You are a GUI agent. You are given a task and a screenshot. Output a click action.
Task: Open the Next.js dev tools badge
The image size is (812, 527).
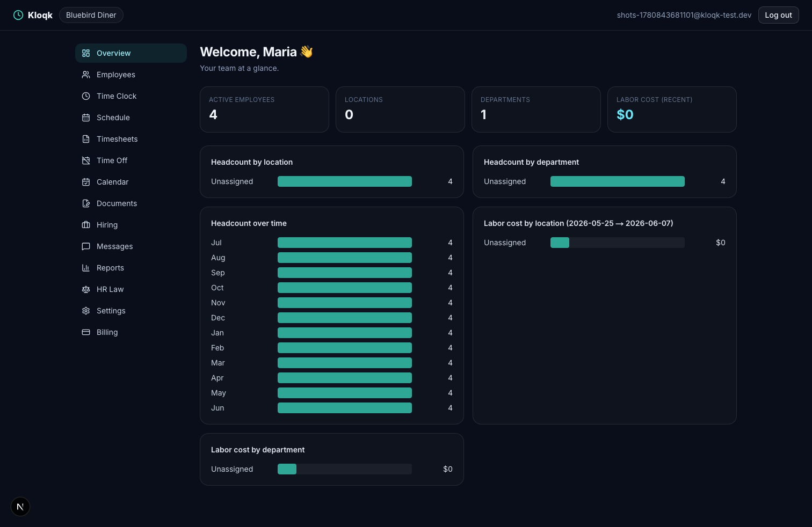click(x=20, y=507)
